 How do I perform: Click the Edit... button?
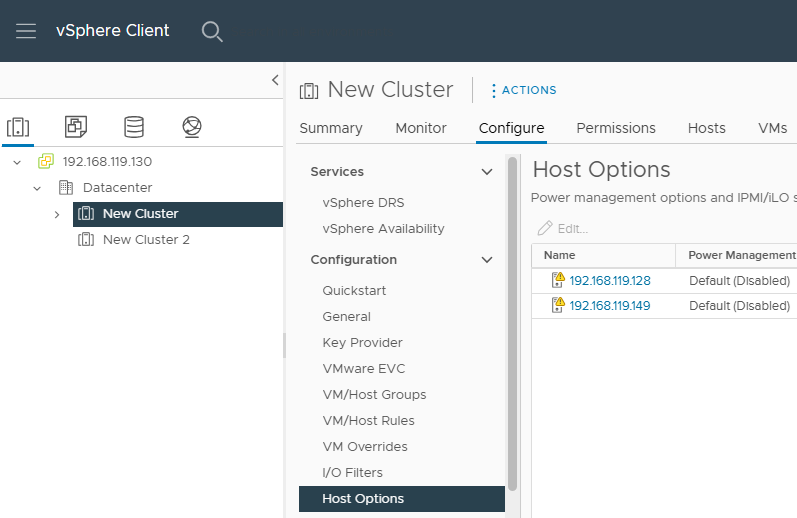[x=563, y=229]
